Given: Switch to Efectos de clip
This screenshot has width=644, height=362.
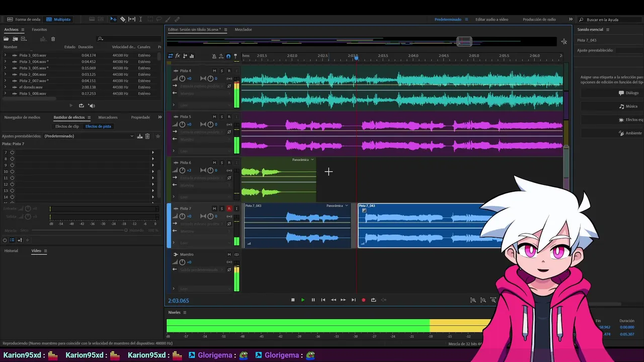Looking at the screenshot, I should pos(67,127).
